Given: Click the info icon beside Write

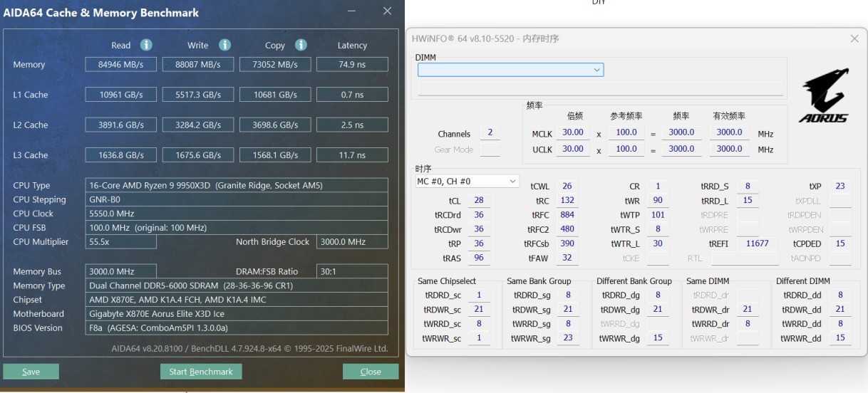Looking at the screenshot, I should pos(224,45).
